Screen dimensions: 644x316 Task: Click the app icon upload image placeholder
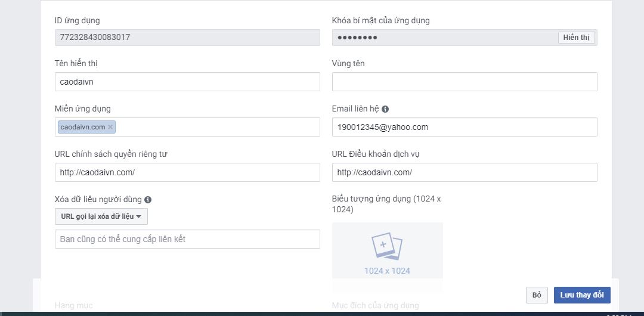[x=387, y=249]
